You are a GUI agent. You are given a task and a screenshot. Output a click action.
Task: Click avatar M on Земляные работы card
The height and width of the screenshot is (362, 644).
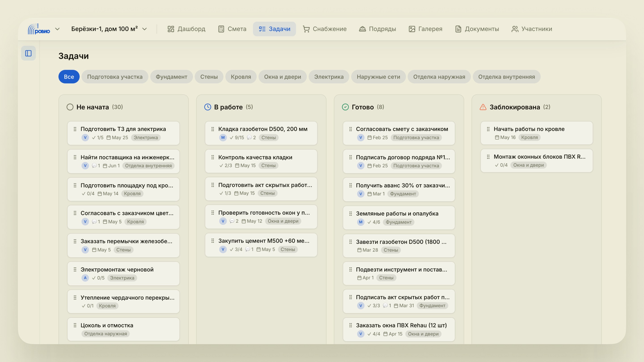[x=360, y=222]
